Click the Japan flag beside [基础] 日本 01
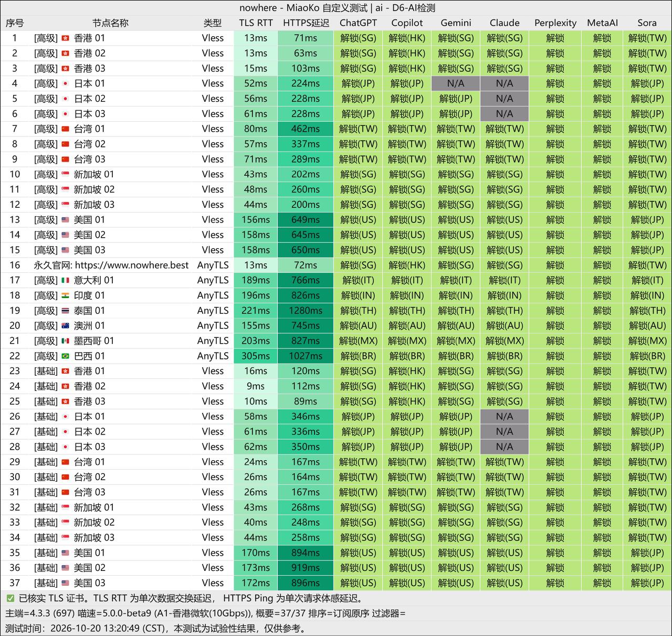Viewport: 672px width, 636px height. point(66,417)
